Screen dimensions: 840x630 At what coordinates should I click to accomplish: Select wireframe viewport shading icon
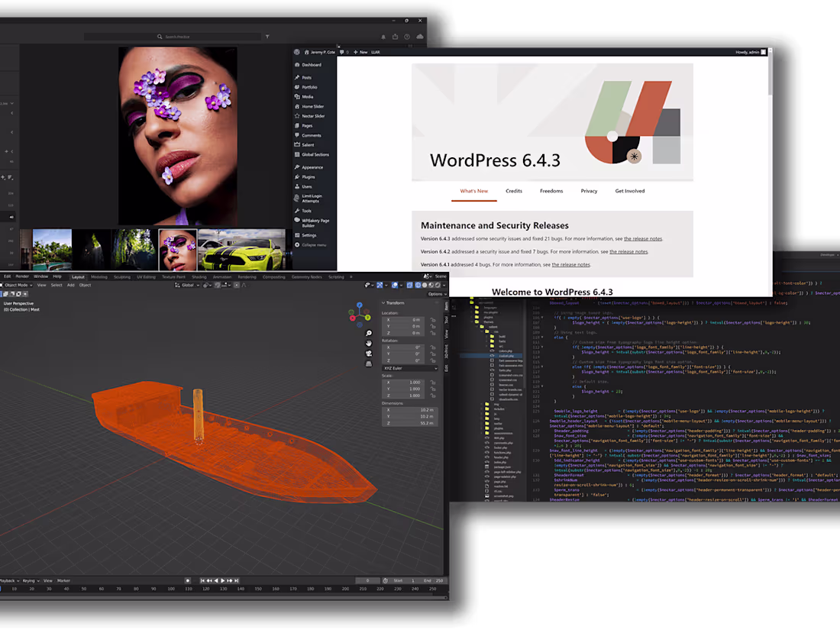point(418,285)
